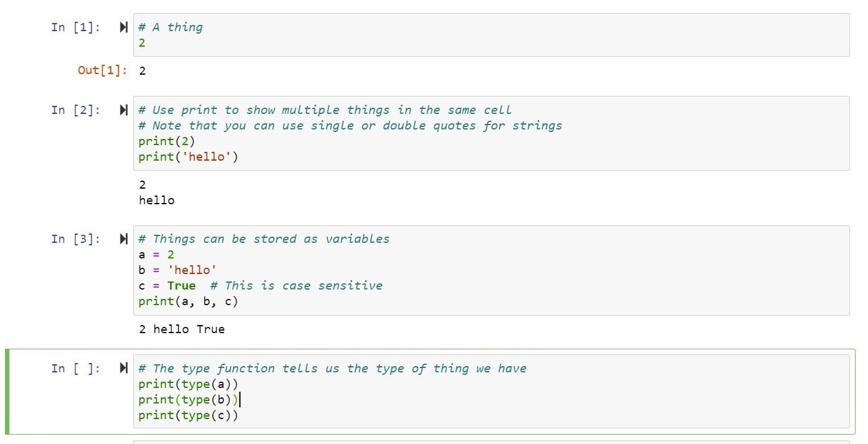
Task: Place cursor on print(type(a)) line
Action: point(188,384)
